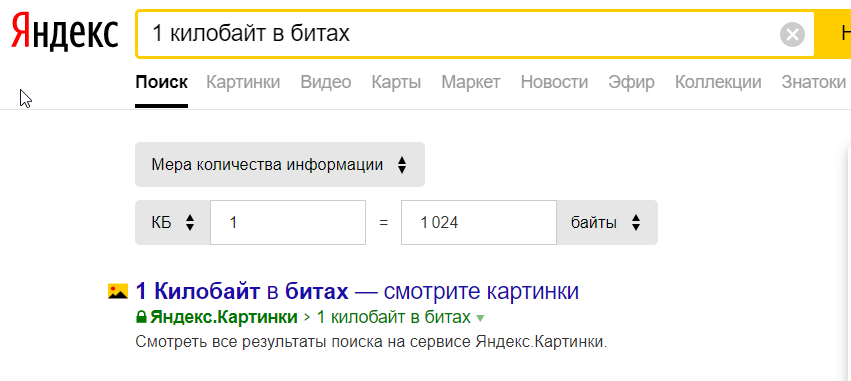Viewport: 851px width, 381px height.
Task: Click the result field showing 1 024
Action: [479, 223]
